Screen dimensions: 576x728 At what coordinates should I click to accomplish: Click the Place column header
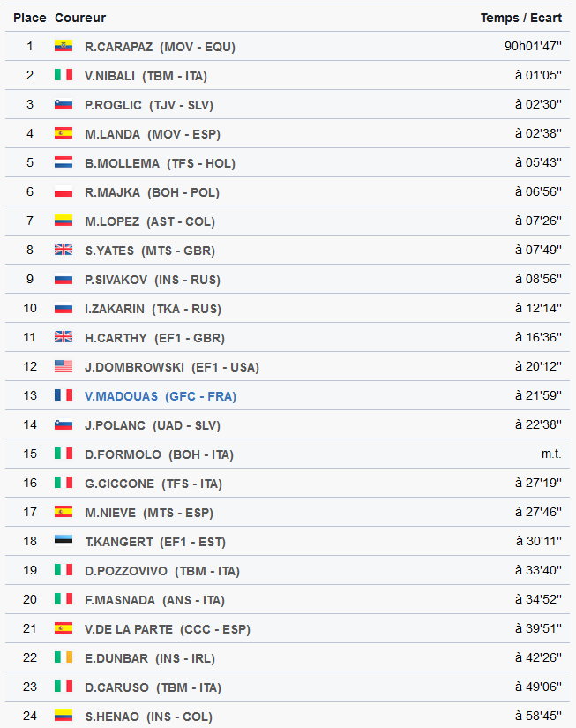pos(30,18)
